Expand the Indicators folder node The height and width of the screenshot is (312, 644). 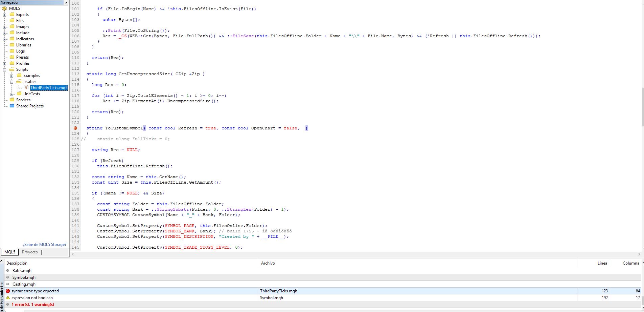[x=5, y=39]
